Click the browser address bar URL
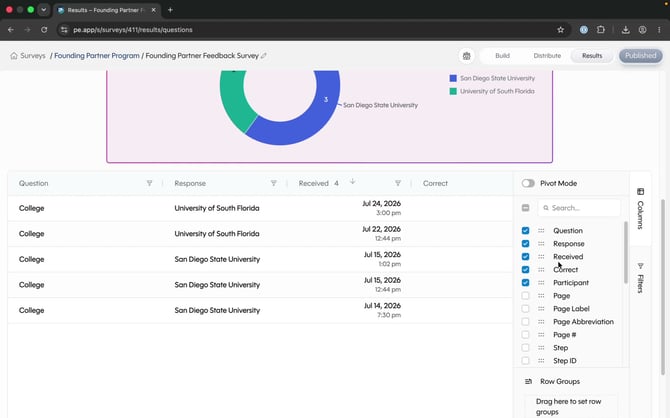670x418 pixels. pos(133,30)
